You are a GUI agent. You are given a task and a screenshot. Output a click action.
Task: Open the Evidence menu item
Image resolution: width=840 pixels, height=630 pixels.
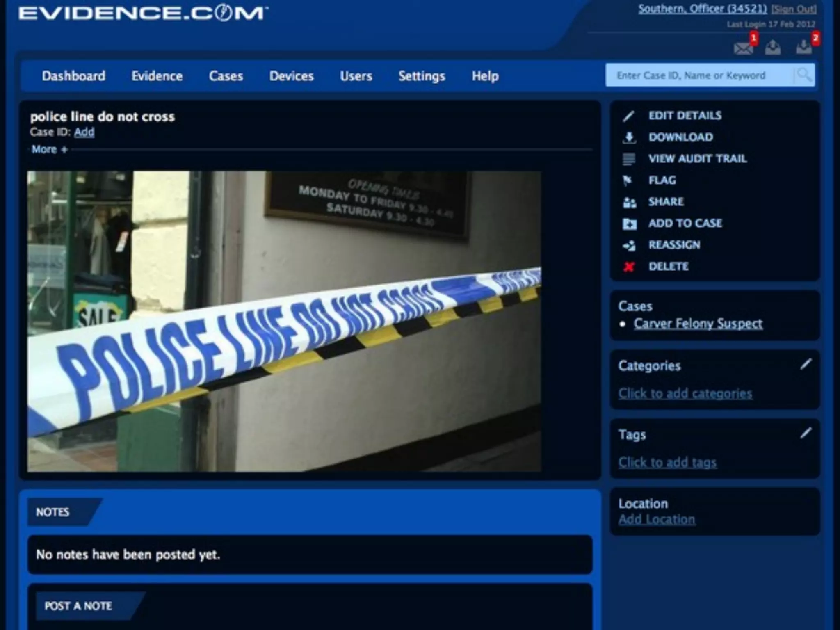click(x=157, y=76)
